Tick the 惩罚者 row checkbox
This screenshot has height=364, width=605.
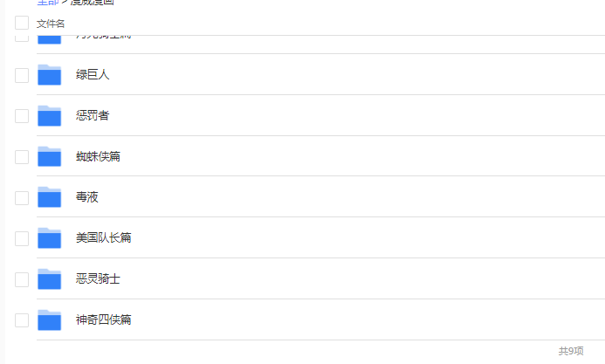pos(22,116)
